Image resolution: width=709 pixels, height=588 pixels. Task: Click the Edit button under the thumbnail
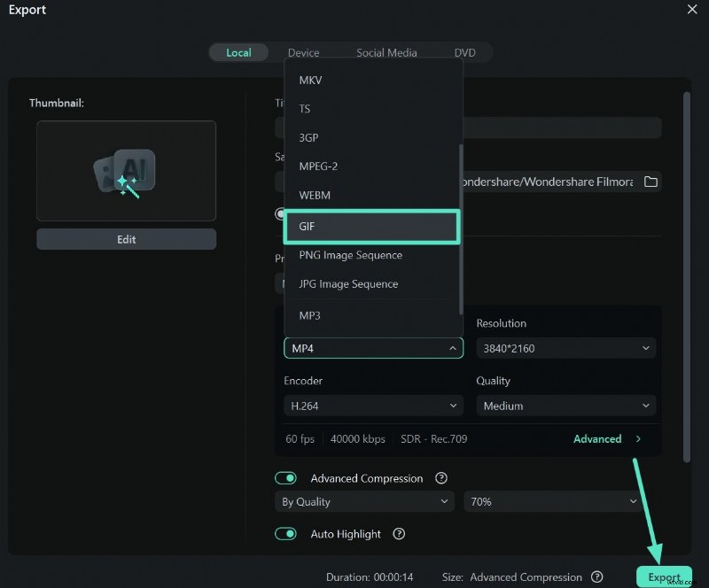pos(126,239)
